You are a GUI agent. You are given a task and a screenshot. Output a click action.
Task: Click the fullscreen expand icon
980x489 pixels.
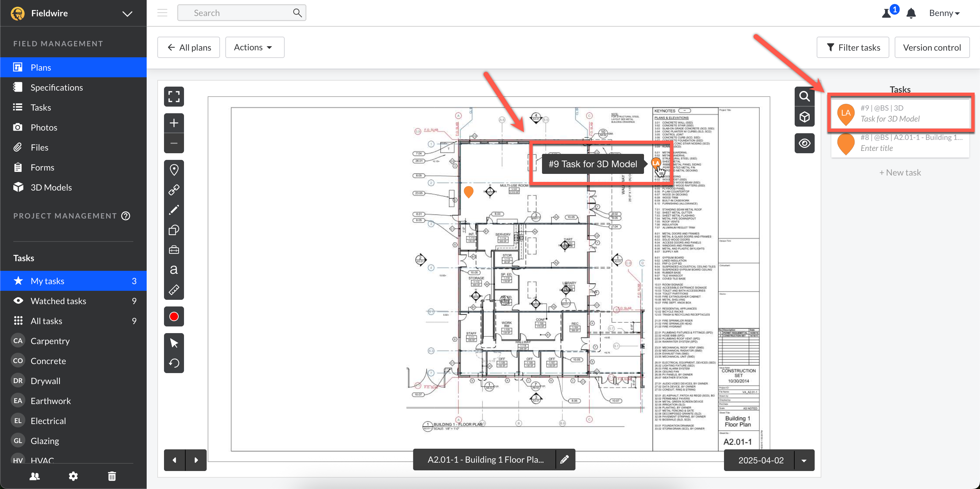point(174,97)
